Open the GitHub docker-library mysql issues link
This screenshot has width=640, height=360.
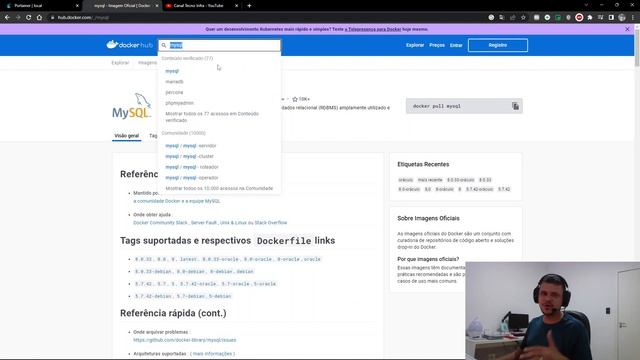pos(184,340)
